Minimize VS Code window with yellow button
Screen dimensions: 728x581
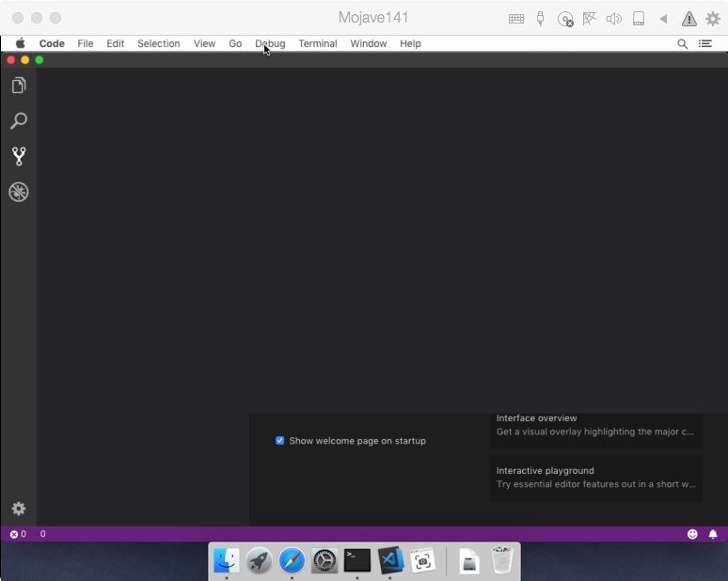tap(25, 60)
